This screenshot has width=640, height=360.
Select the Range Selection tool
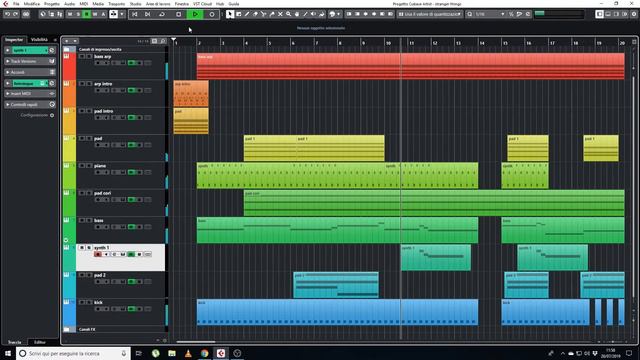click(x=239, y=14)
